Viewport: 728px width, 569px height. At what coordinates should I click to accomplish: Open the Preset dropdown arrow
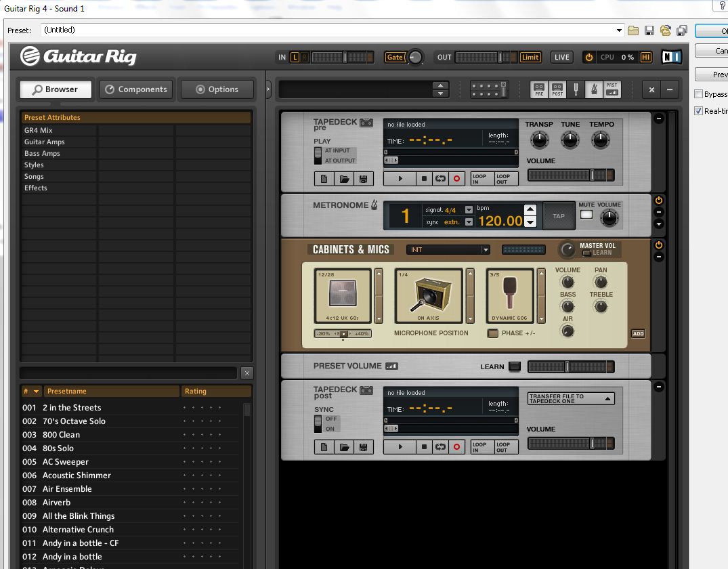click(619, 30)
